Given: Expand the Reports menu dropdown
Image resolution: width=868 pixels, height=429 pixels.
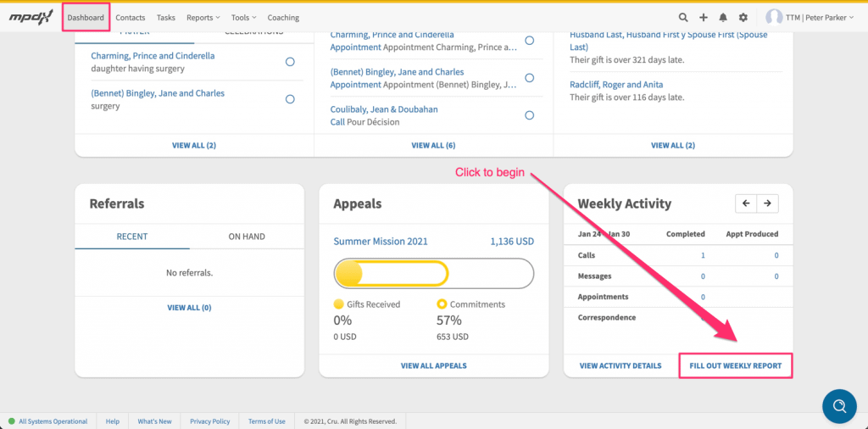Looking at the screenshot, I should tap(203, 18).
